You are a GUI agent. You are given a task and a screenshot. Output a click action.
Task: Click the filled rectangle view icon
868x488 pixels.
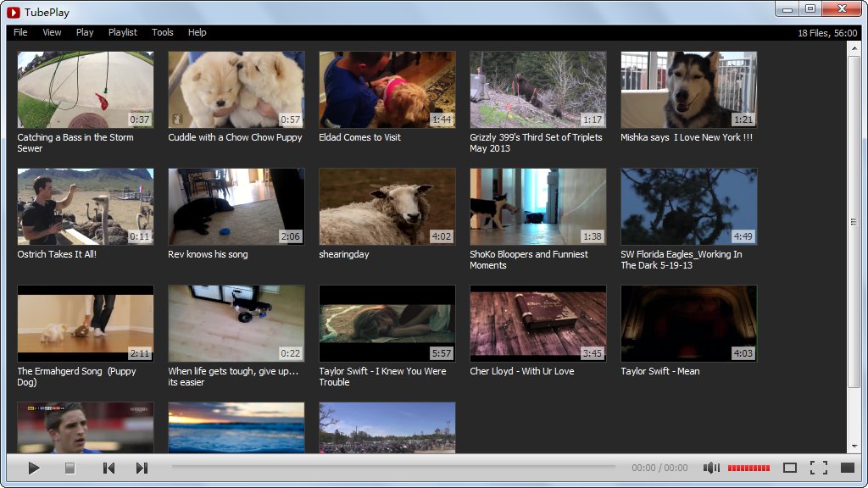click(848, 468)
